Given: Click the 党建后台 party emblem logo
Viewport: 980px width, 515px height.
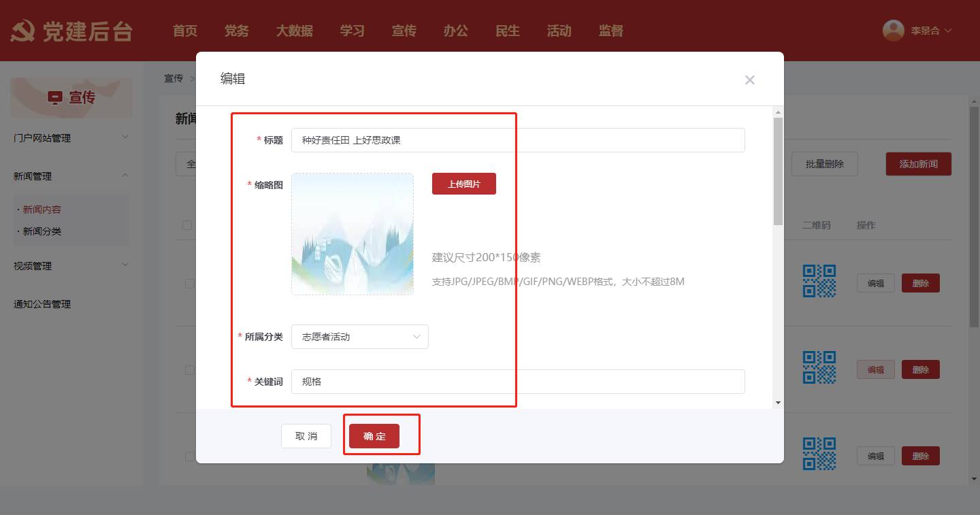Looking at the screenshot, I should 24,31.
